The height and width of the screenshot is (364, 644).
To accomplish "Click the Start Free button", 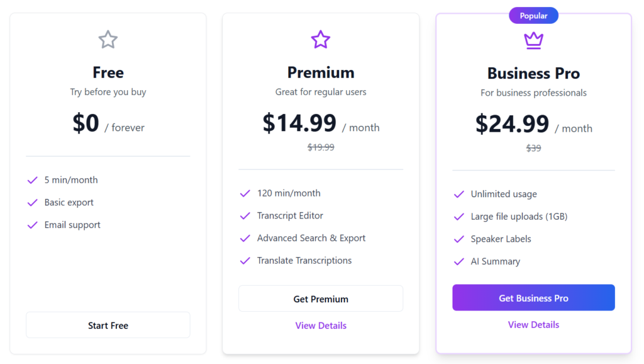I will 108,325.
